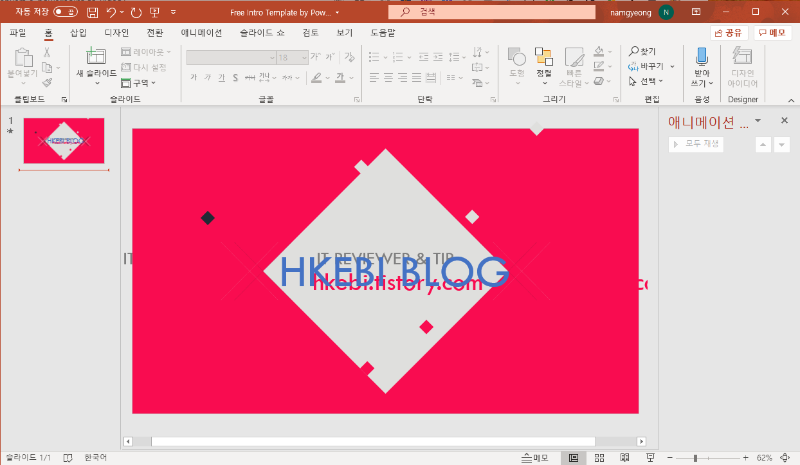This screenshot has height=465, width=800.
Task: Open the Animation pane options arrow
Action: (757, 121)
